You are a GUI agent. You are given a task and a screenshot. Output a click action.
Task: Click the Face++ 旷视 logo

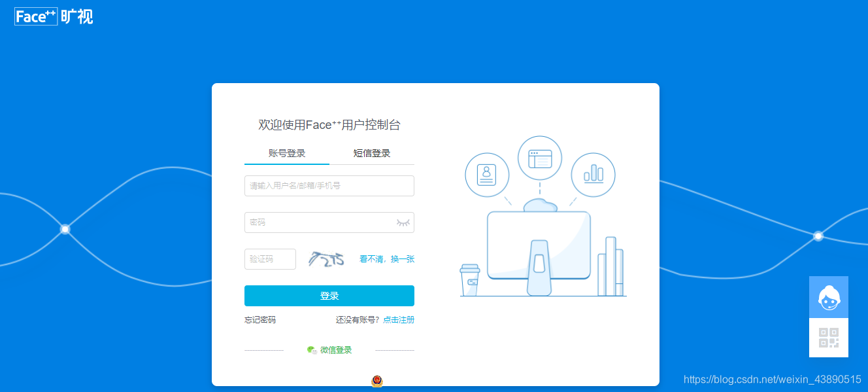click(54, 17)
